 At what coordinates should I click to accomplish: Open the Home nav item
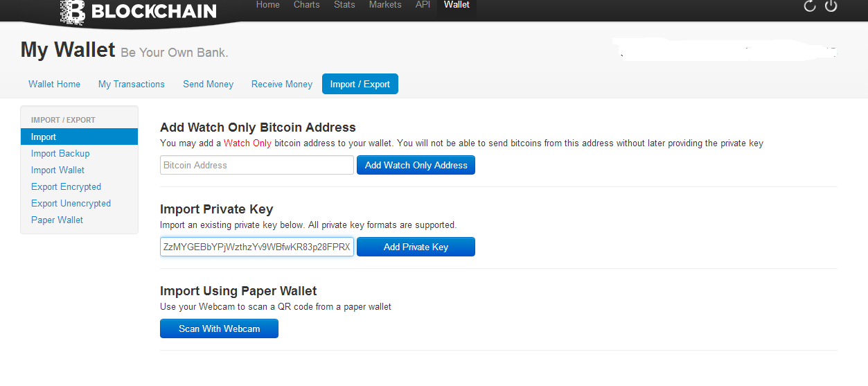click(268, 5)
